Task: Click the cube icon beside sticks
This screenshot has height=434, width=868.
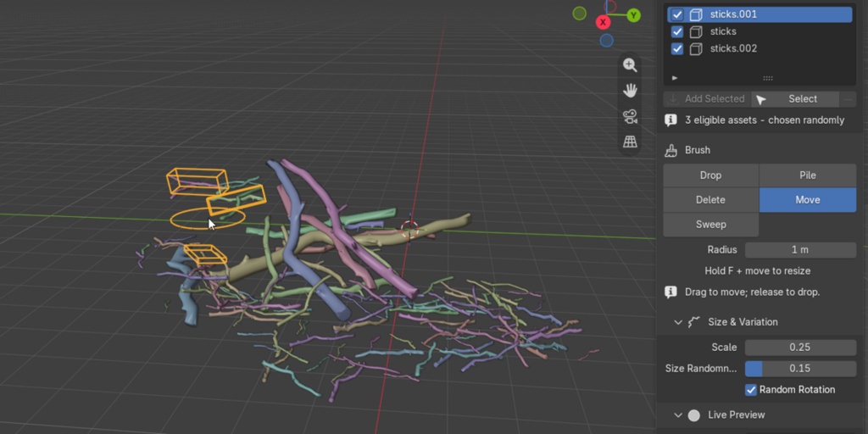Action: [x=696, y=31]
